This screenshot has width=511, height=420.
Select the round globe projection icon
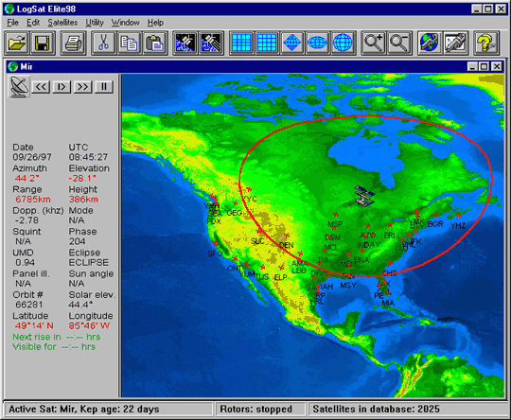click(344, 43)
